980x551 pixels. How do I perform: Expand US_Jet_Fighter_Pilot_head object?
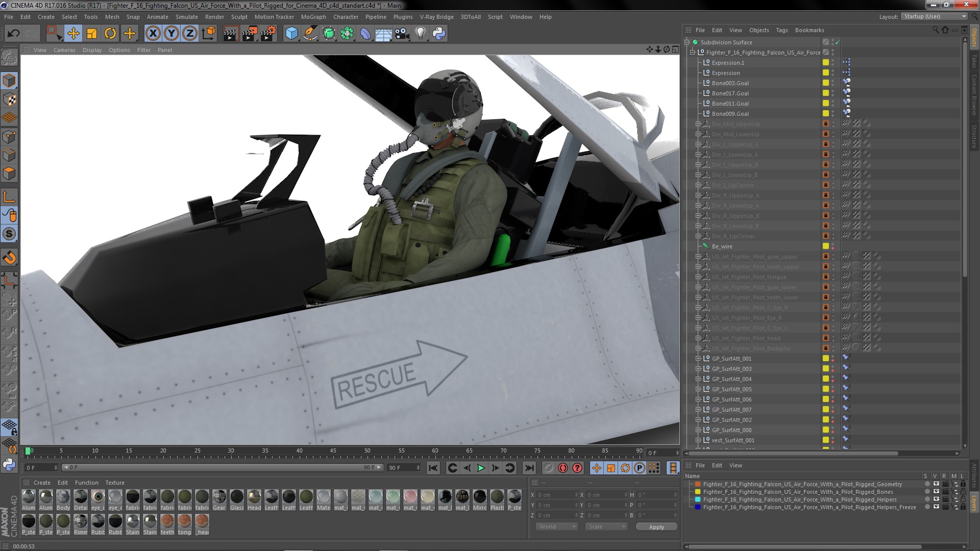(x=698, y=338)
